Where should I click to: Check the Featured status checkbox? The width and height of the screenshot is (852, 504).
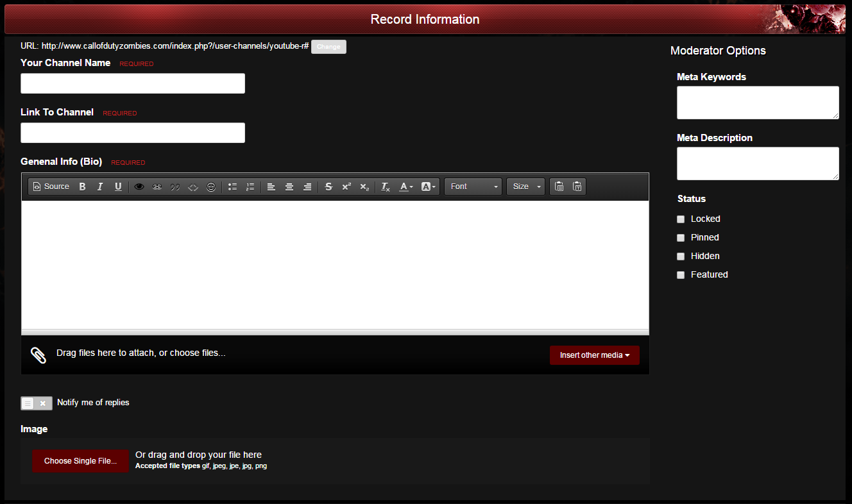click(681, 275)
